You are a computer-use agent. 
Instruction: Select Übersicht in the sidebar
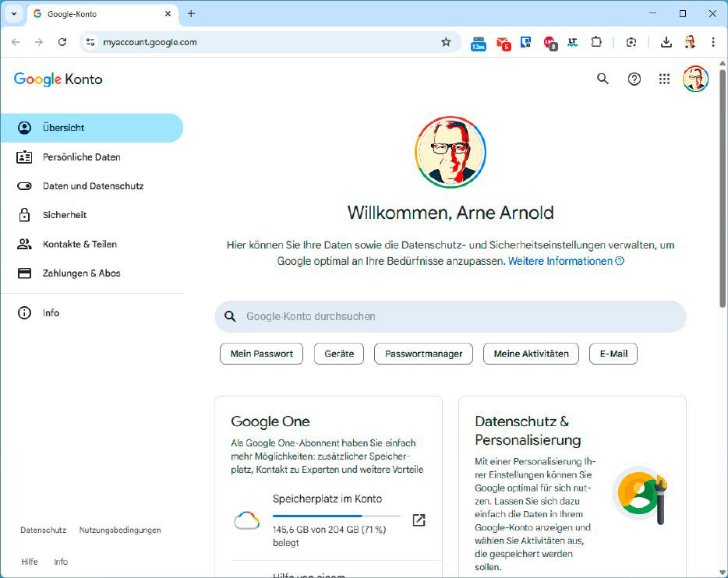point(92,128)
